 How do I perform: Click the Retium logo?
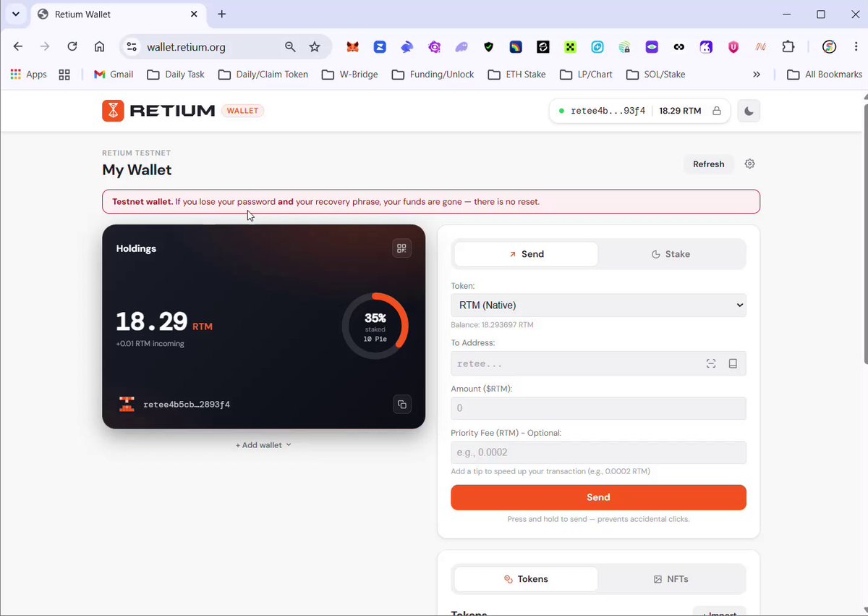[x=158, y=111]
